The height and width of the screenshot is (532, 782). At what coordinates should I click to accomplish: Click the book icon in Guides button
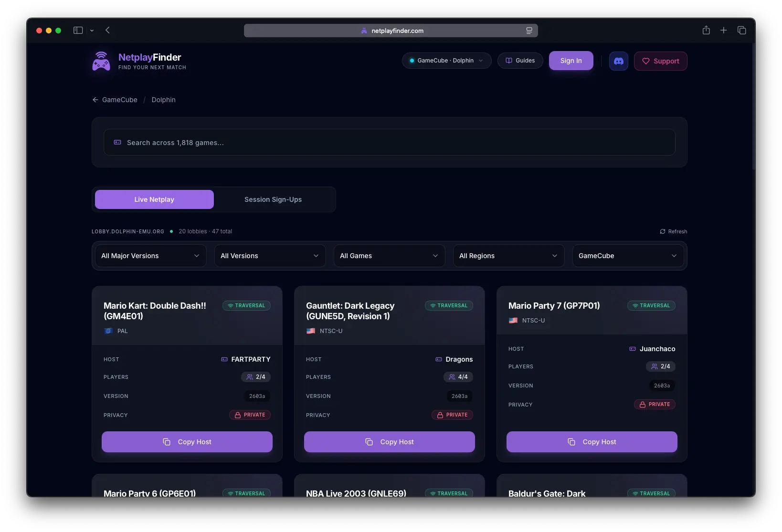(509, 61)
